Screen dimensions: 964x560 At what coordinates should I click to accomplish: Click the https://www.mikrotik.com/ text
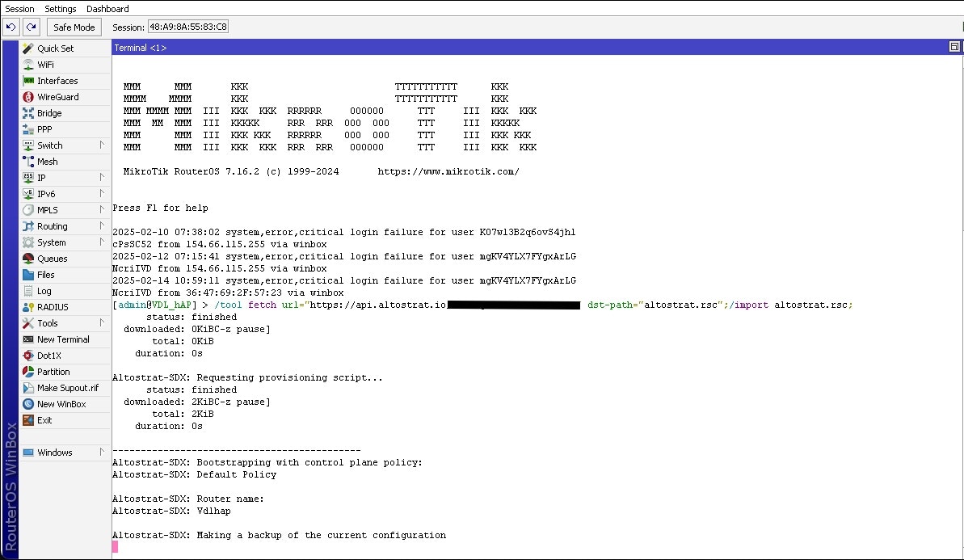[448, 171]
